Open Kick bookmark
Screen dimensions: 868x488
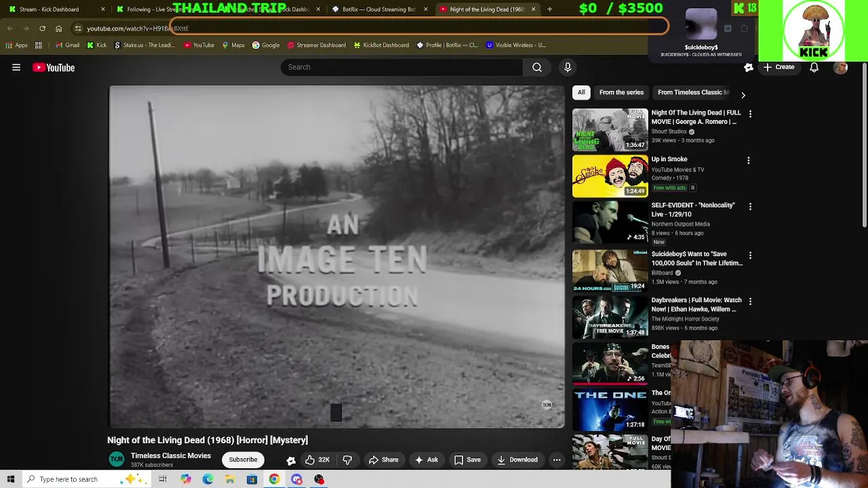tap(96, 45)
